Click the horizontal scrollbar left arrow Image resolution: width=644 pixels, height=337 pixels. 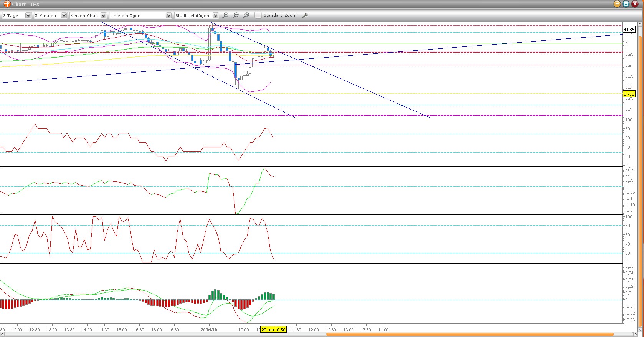point(2,334)
